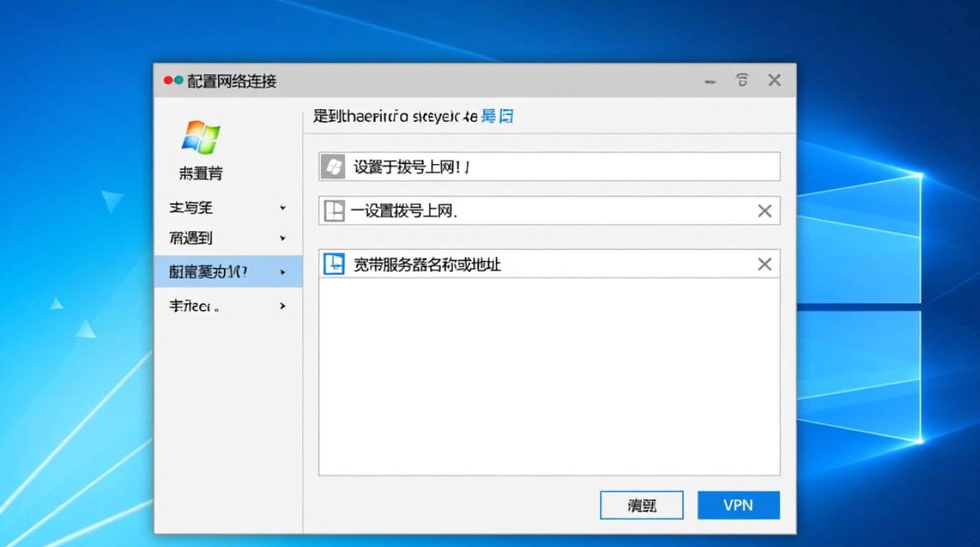Expand the highlighted 配需奠为 section chevron

(283, 271)
